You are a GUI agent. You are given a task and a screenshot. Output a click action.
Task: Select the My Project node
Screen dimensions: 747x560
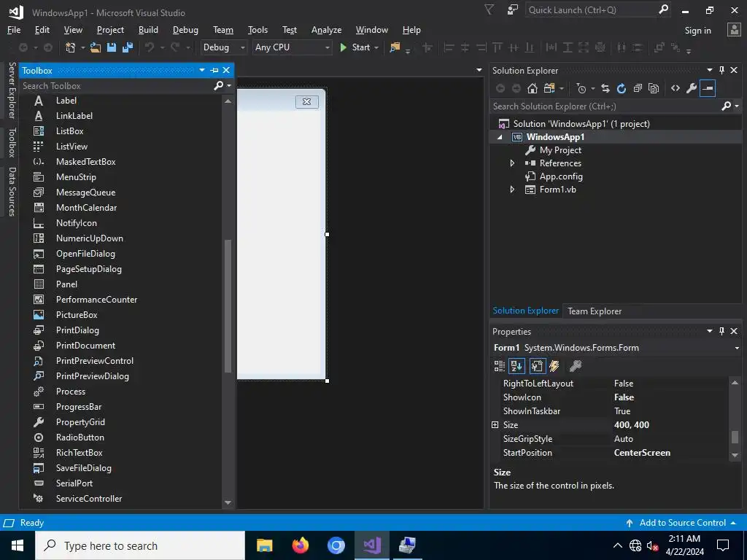click(560, 150)
